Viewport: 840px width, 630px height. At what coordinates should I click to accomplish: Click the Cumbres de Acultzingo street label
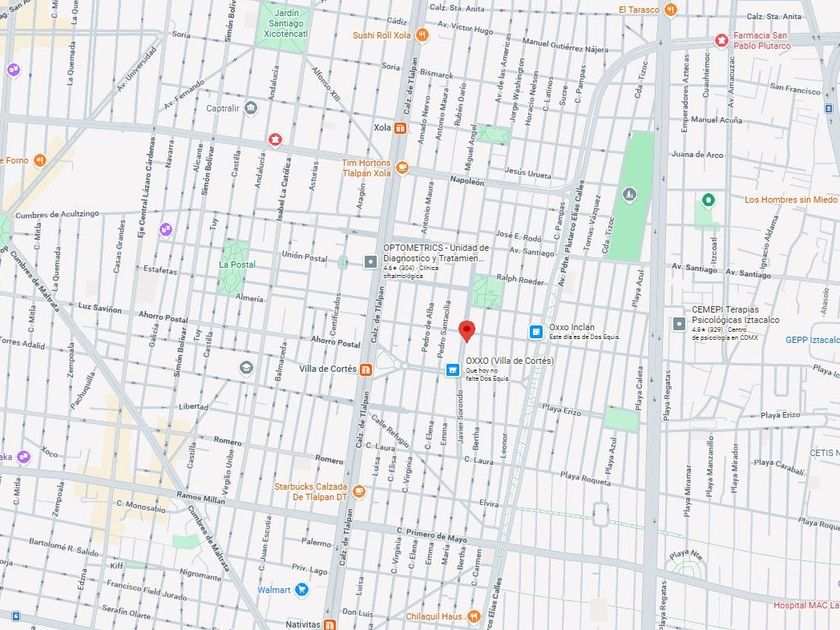pyautogui.click(x=57, y=214)
